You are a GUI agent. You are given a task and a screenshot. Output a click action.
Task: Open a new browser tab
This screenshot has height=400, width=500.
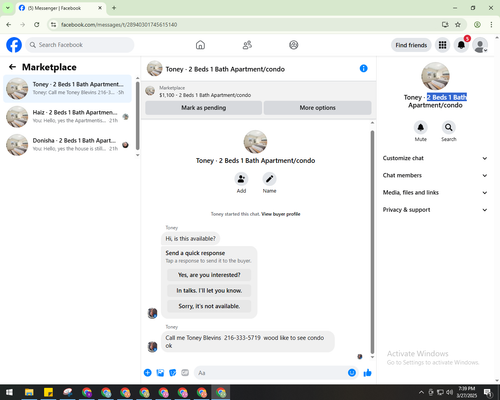pos(114,8)
